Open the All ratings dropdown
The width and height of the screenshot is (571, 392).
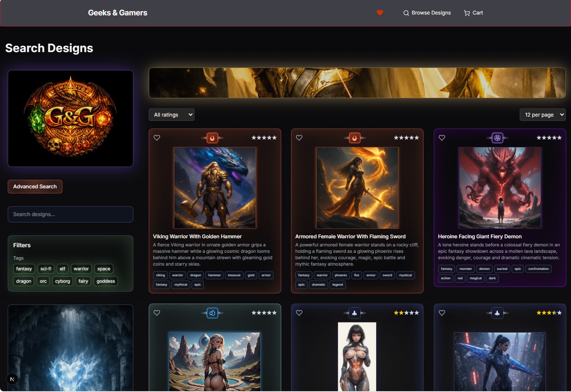click(171, 114)
